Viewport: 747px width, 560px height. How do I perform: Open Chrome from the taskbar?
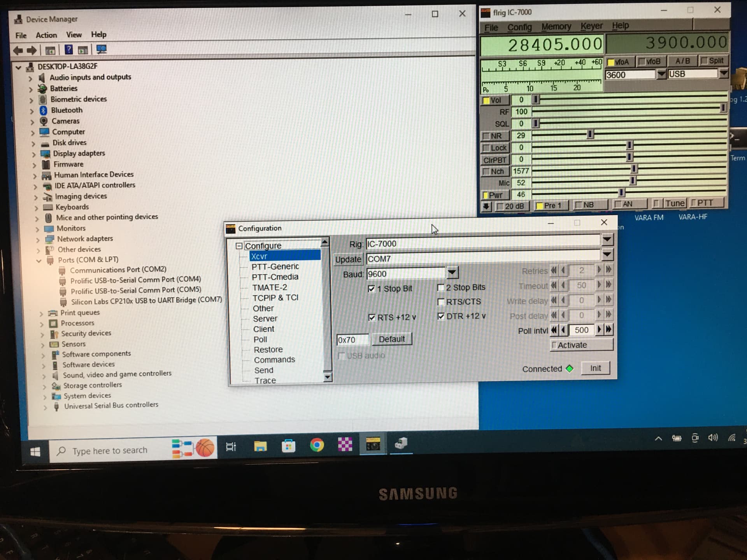click(317, 444)
